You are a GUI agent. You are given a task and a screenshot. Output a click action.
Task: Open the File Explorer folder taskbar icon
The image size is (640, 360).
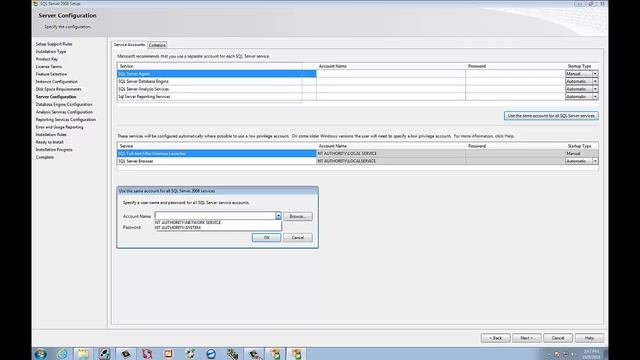click(83, 354)
